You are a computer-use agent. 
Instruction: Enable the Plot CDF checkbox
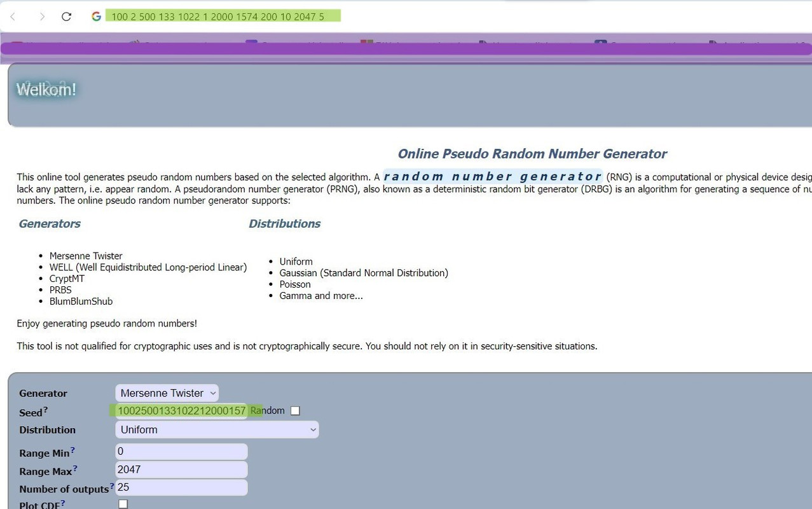[123, 504]
